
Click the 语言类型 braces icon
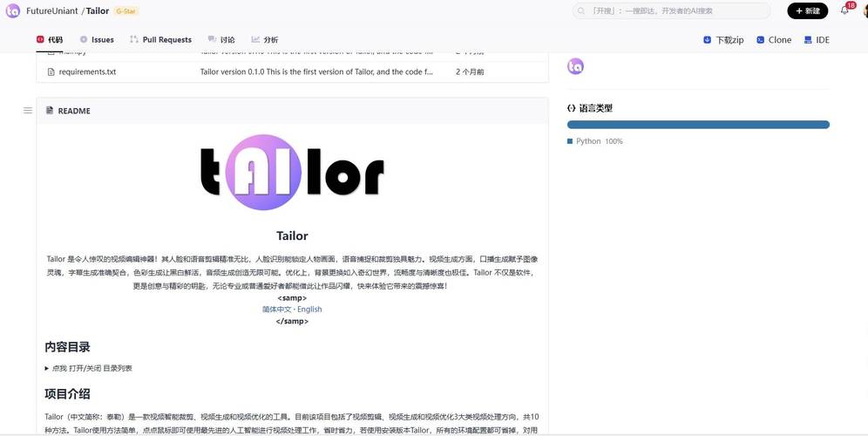pos(572,109)
